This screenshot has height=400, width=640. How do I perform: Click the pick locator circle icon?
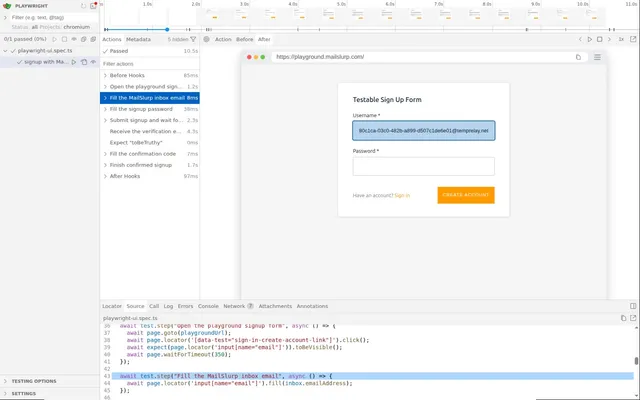207,39
